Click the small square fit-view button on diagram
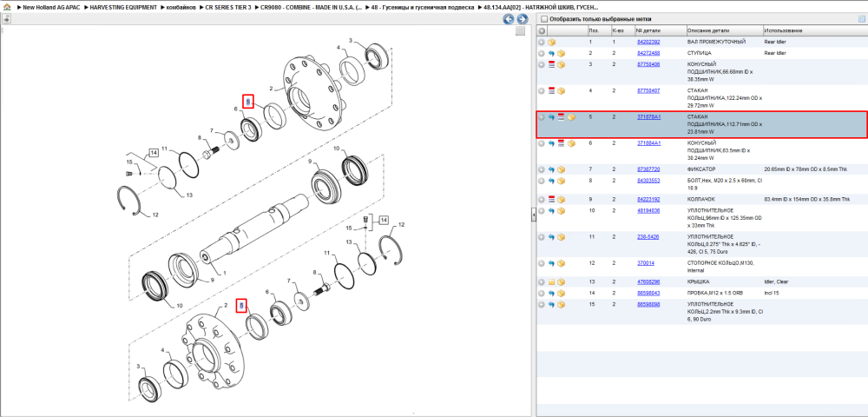This screenshot has height=417, width=868. pos(520,31)
